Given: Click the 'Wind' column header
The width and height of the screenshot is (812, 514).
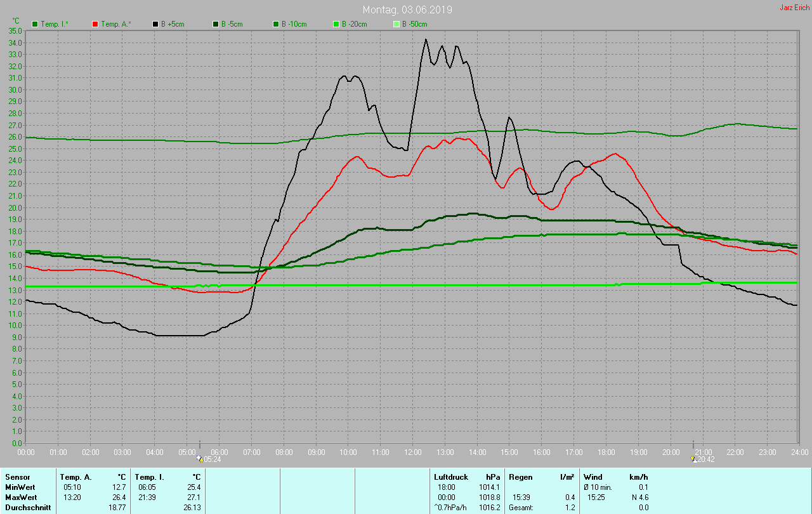Looking at the screenshot, I should coord(593,477).
